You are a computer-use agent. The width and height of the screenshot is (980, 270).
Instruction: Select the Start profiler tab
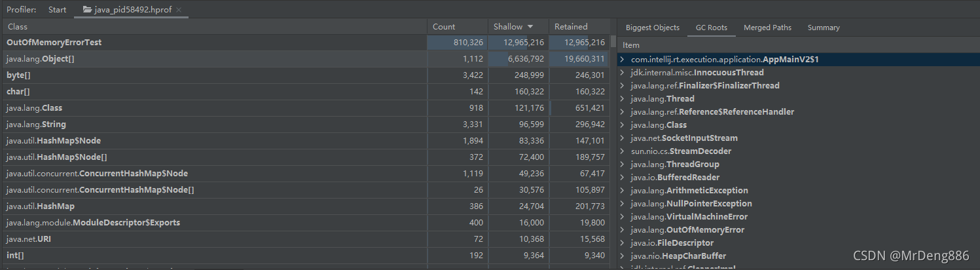tap(57, 10)
